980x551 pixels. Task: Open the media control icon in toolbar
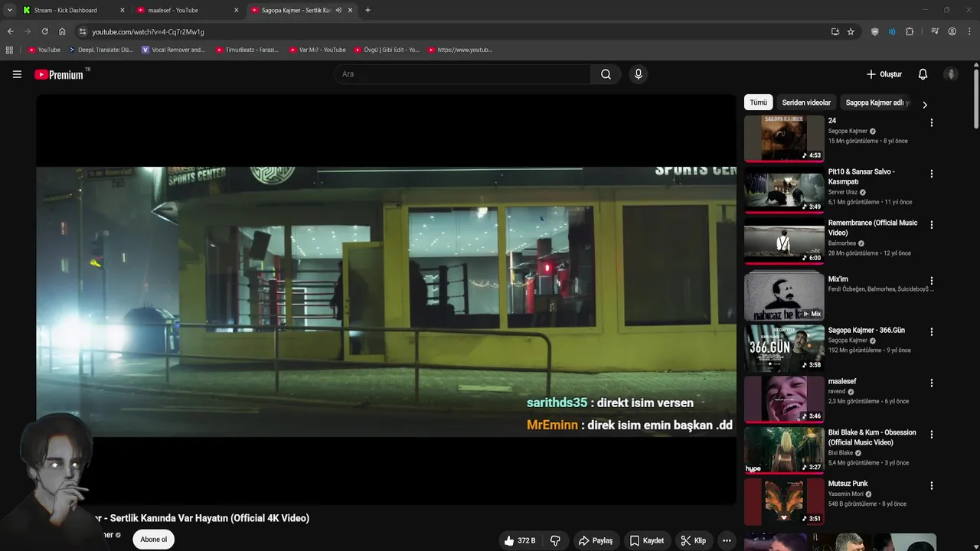tap(935, 31)
